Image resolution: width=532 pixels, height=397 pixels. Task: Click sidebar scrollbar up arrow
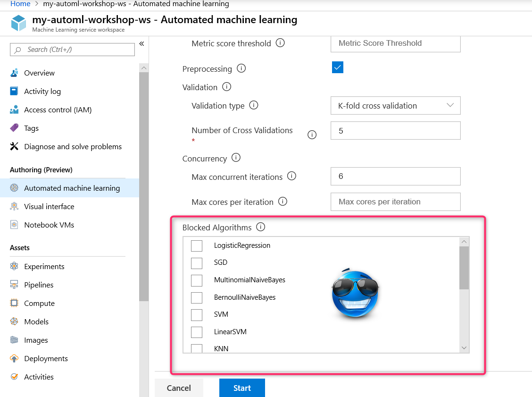[144, 68]
